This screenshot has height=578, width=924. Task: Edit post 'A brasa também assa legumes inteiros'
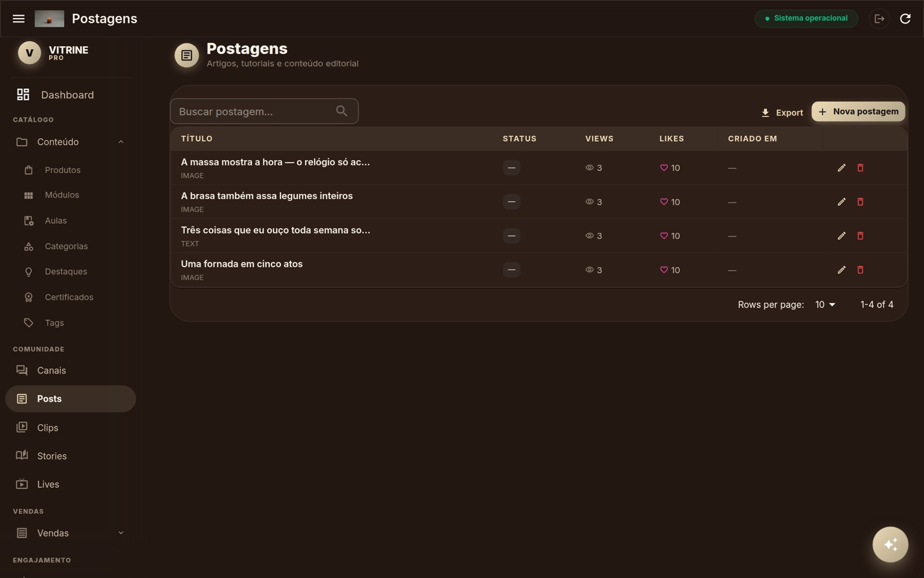coord(841,202)
